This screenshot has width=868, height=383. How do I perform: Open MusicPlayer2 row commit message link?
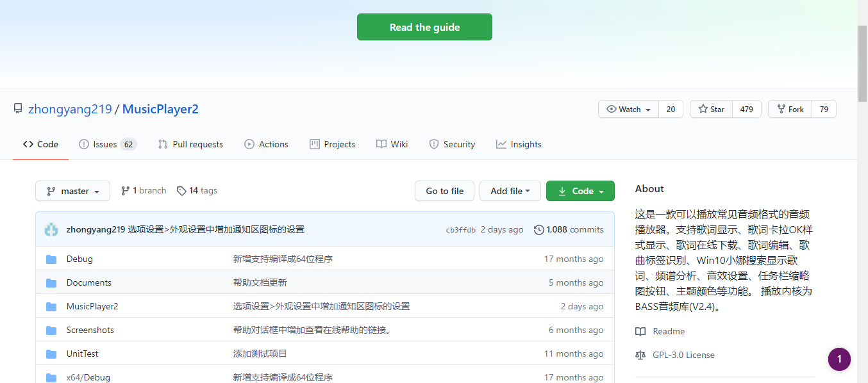pyautogui.click(x=321, y=306)
